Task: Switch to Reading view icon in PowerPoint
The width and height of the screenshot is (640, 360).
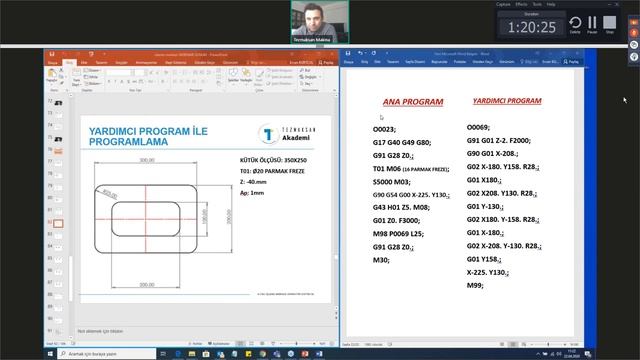Action: click(262, 344)
